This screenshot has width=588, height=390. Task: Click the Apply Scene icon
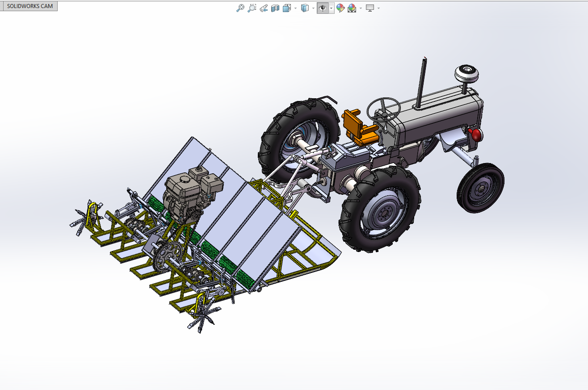coord(352,8)
